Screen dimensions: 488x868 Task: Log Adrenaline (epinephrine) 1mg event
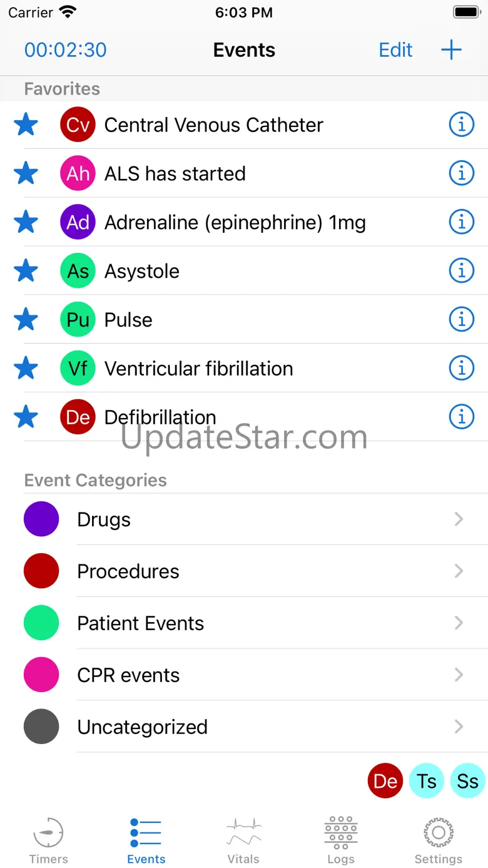click(x=235, y=223)
